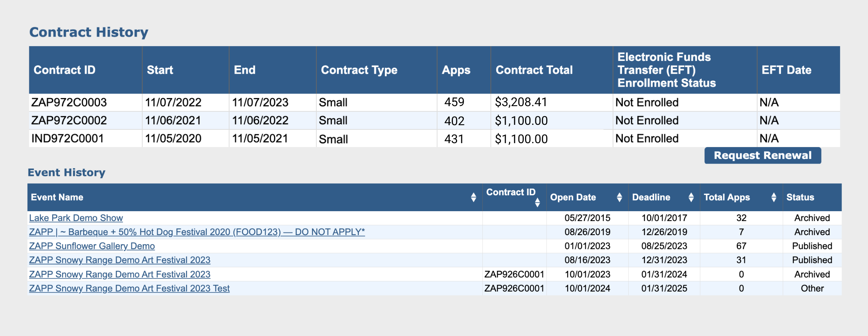Image resolution: width=868 pixels, height=336 pixels.
Task: Open archived Snowy Range Demo Art Festival
Action: coord(119,274)
